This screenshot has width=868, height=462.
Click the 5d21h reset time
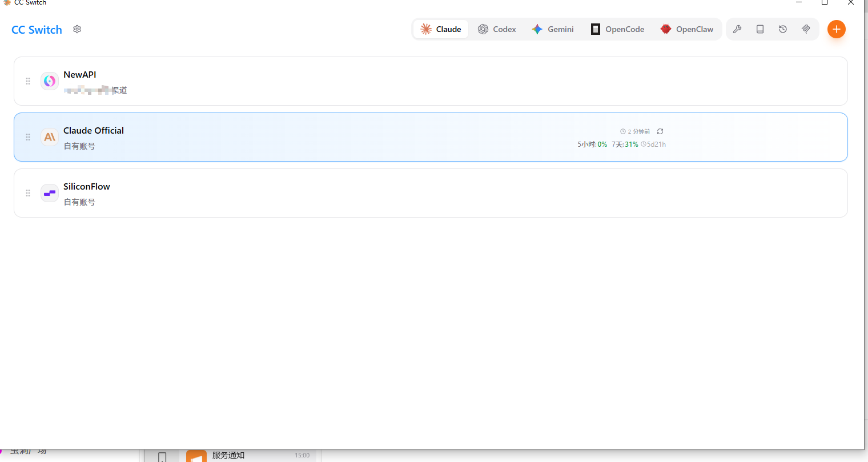(x=653, y=144)
